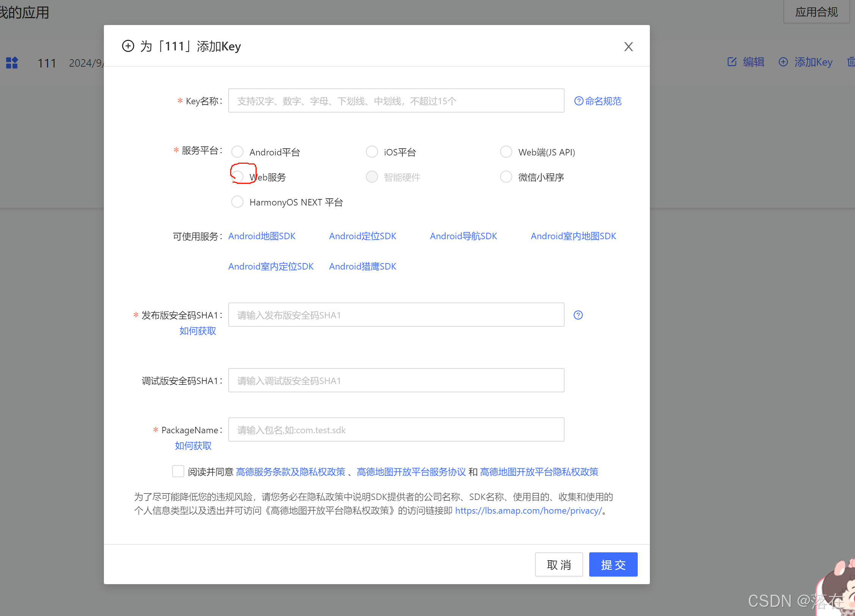The height and width of the screenshot is (616, 855).
Task: Open 如何获取 link under PackageName
Action: pyautogui.click(x=193, y=445)
